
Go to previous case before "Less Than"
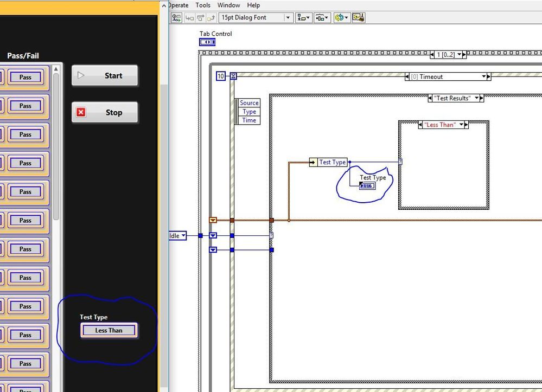coord(420,125)
